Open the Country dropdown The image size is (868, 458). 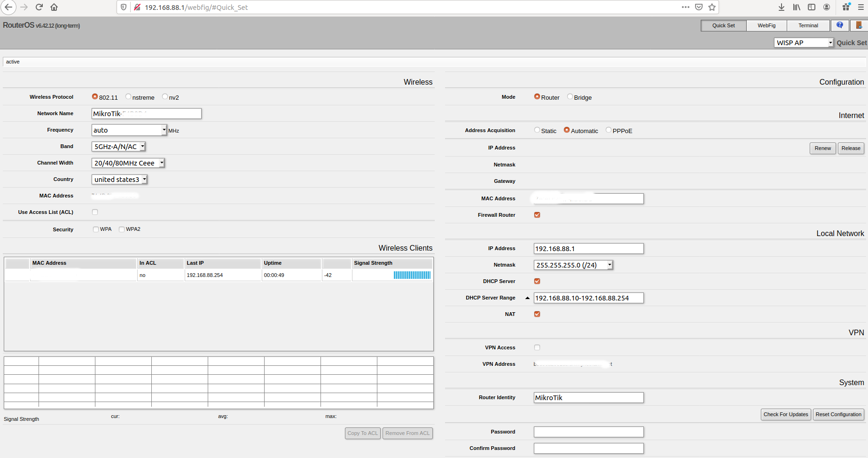pos(119,180)
